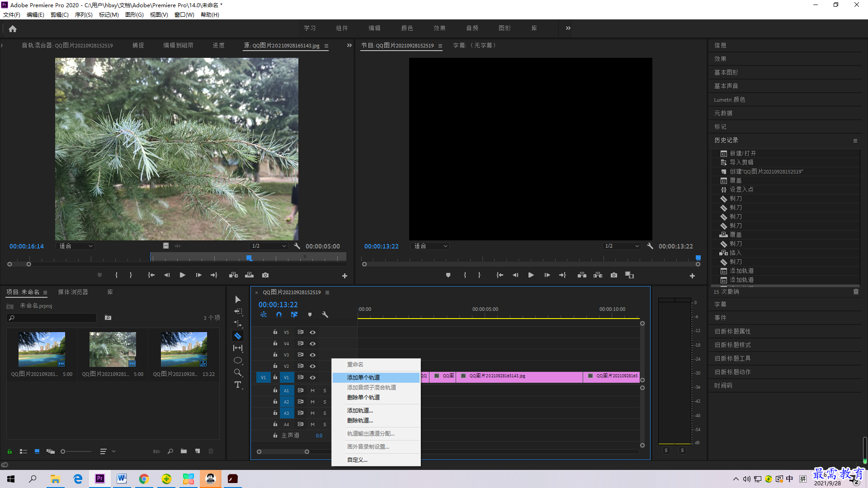Click Insert button in Source monitor

(x=233, y=275)
